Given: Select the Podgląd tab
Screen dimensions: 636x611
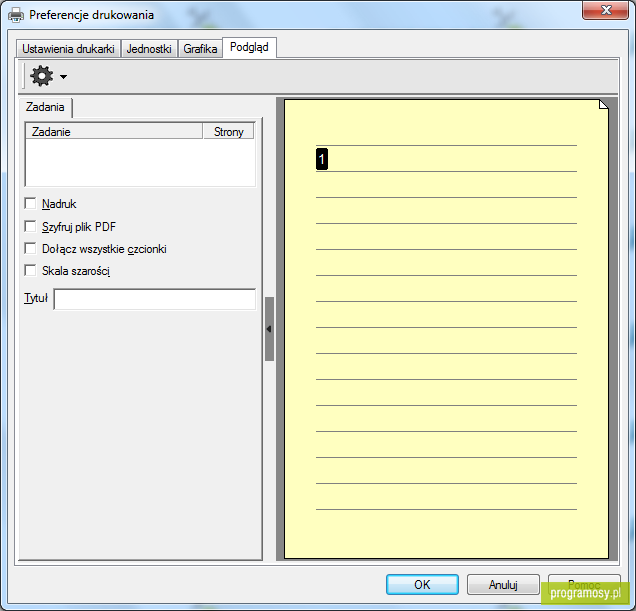Looking at the screenshot, I should (249, 47).
